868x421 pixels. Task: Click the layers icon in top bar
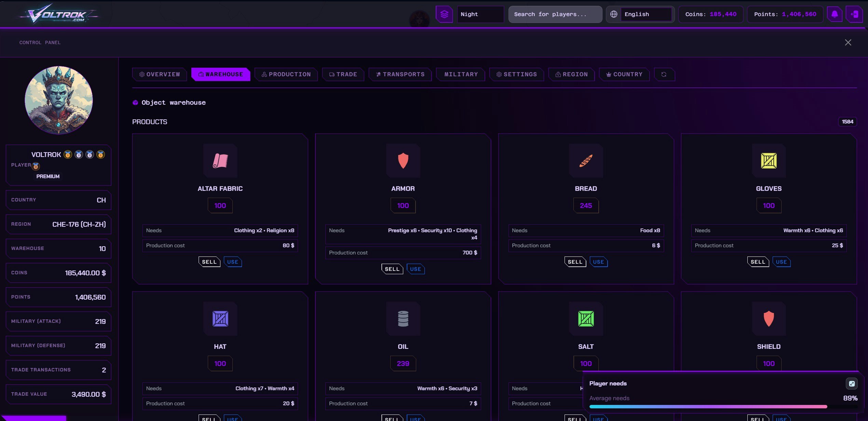pyautogui.click(x=444, y=14)
